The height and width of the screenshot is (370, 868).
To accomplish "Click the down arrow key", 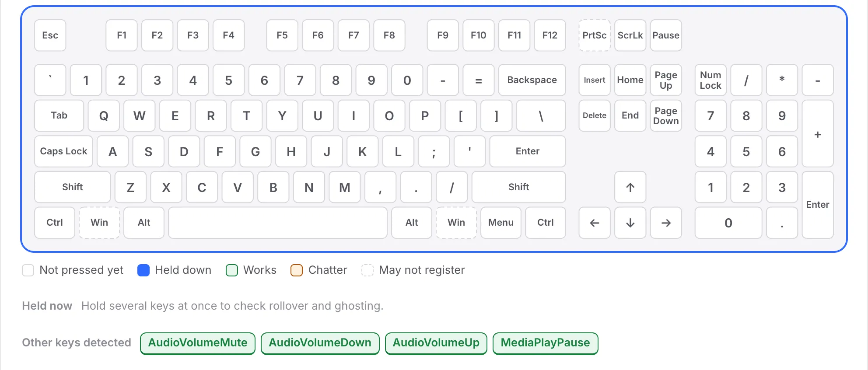I will 630,223.
